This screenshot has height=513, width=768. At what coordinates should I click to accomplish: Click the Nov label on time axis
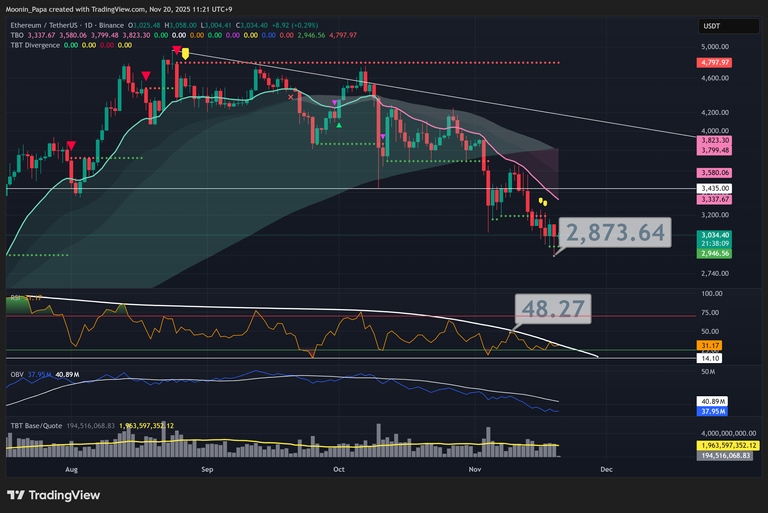tap(475, 468)
